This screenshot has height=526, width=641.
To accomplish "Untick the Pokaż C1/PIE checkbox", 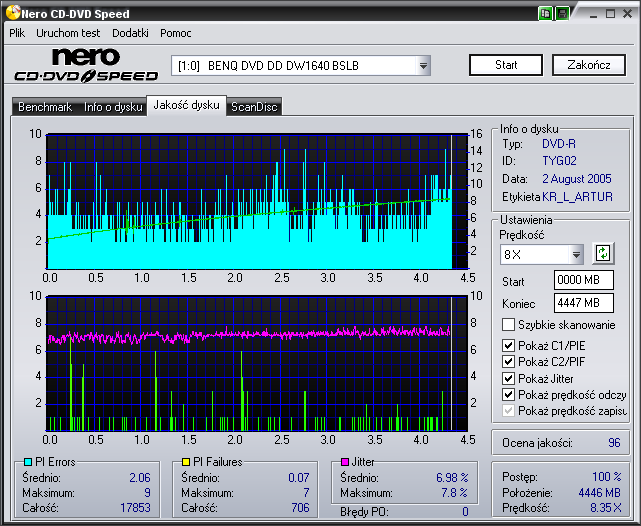I will [x=508, y=345].
